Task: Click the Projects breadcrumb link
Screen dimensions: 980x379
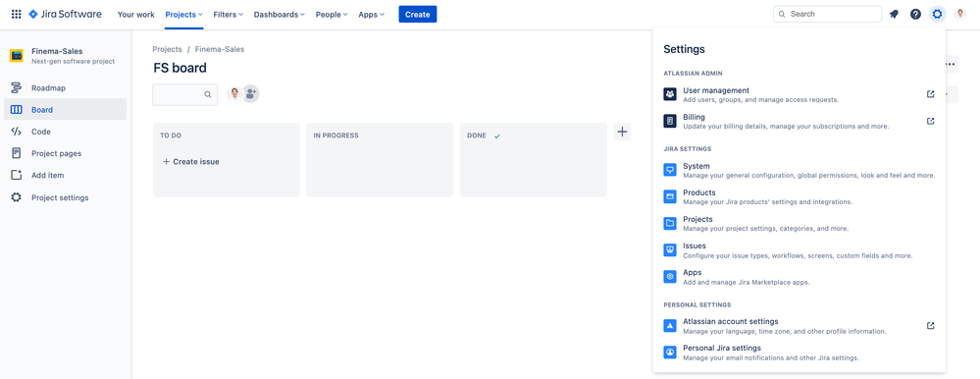Action: (167, 49)
